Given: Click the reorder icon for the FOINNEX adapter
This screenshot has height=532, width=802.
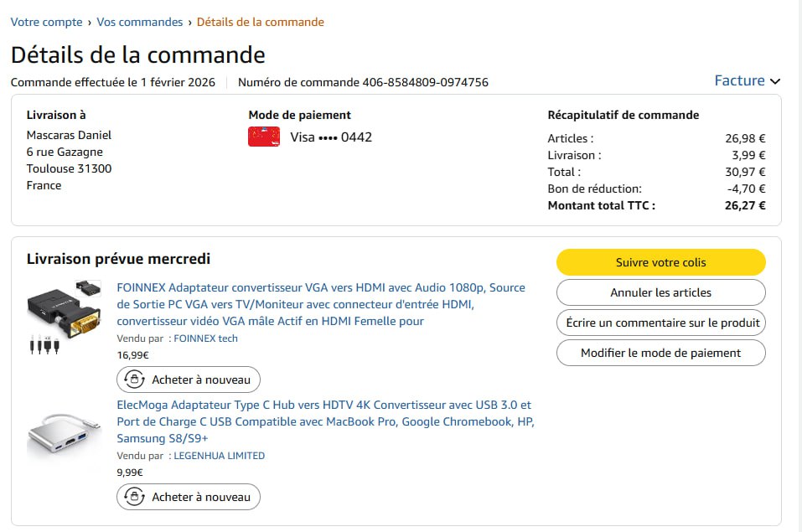Looking at the screenshot, I should (133, 380).
